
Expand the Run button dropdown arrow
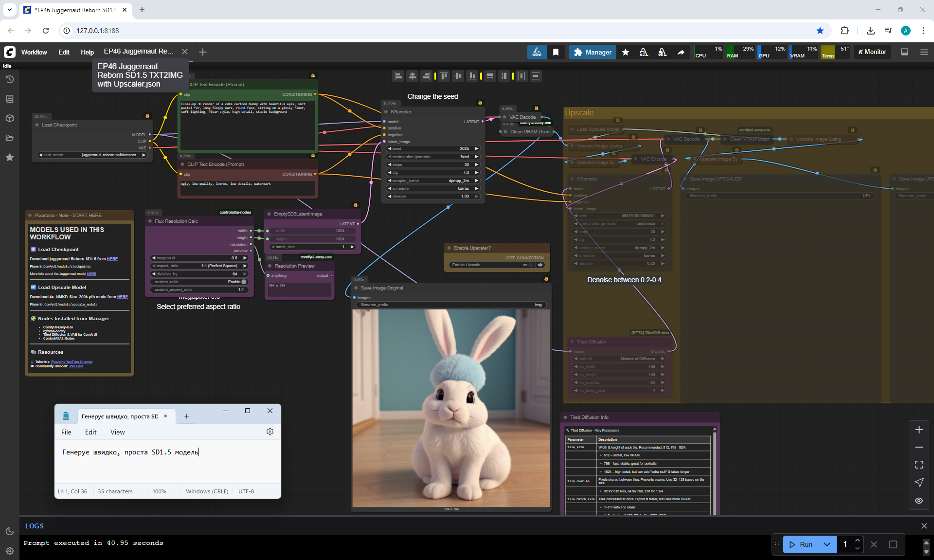pyautogui.click(x=827, y=544)
